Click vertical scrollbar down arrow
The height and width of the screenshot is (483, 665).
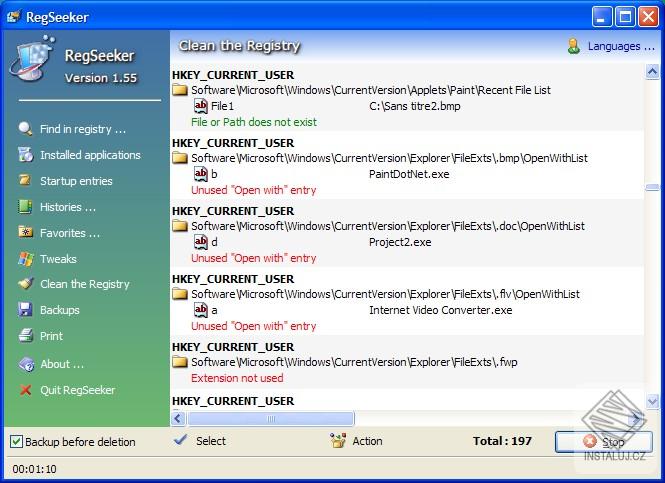[652, 401]
